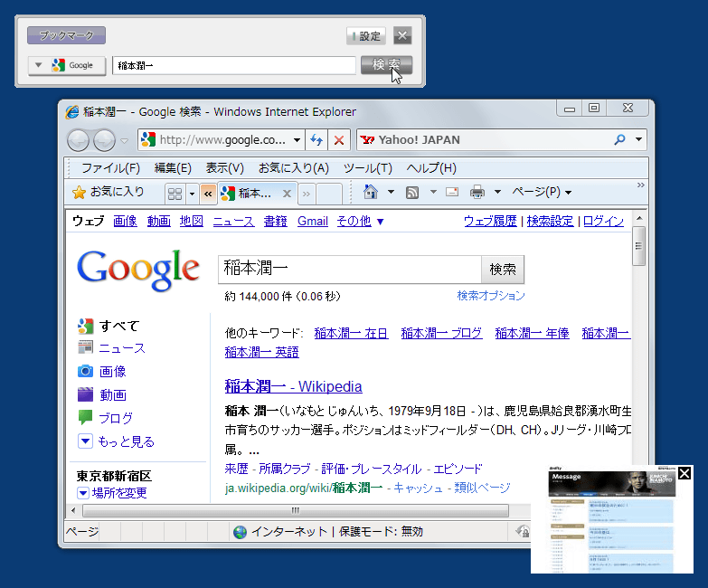Expand もっと見る in the sidebar
The image size is (708, 588).
(x=116, y=441)
